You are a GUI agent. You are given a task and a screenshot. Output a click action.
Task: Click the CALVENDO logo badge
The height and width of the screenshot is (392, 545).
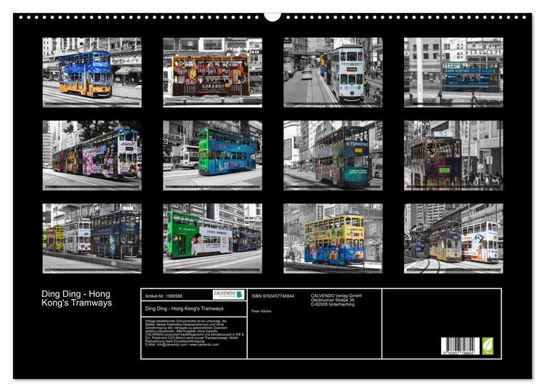click(228, 295)
